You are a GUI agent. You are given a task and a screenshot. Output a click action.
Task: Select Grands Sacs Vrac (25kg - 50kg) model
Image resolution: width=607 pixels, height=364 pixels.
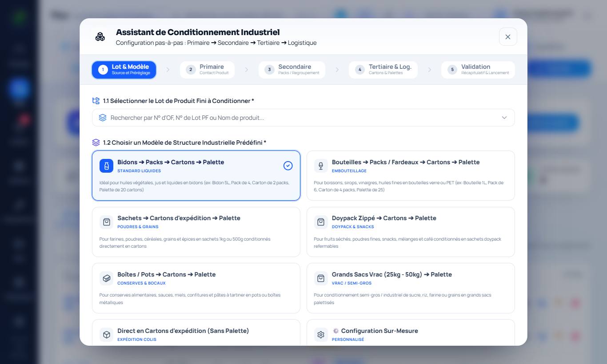(x=411, y=288)
